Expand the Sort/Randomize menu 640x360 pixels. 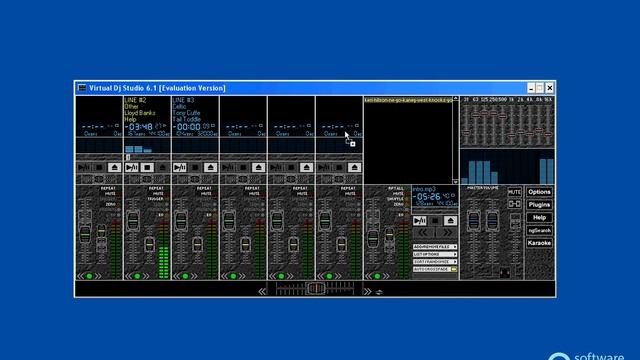(435, 262)
